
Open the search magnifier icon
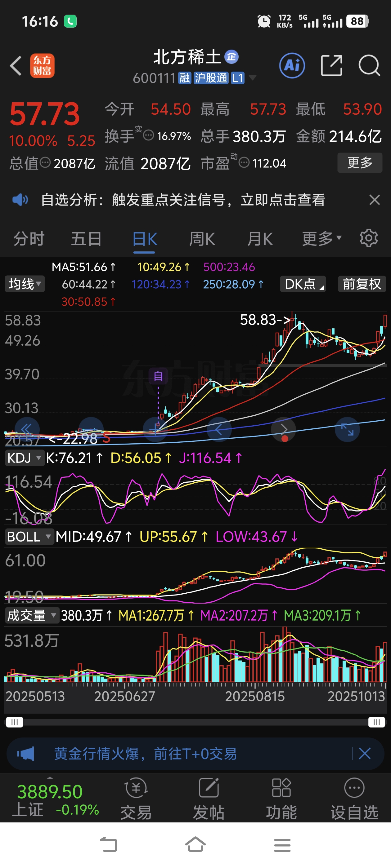tap(369, 65)
